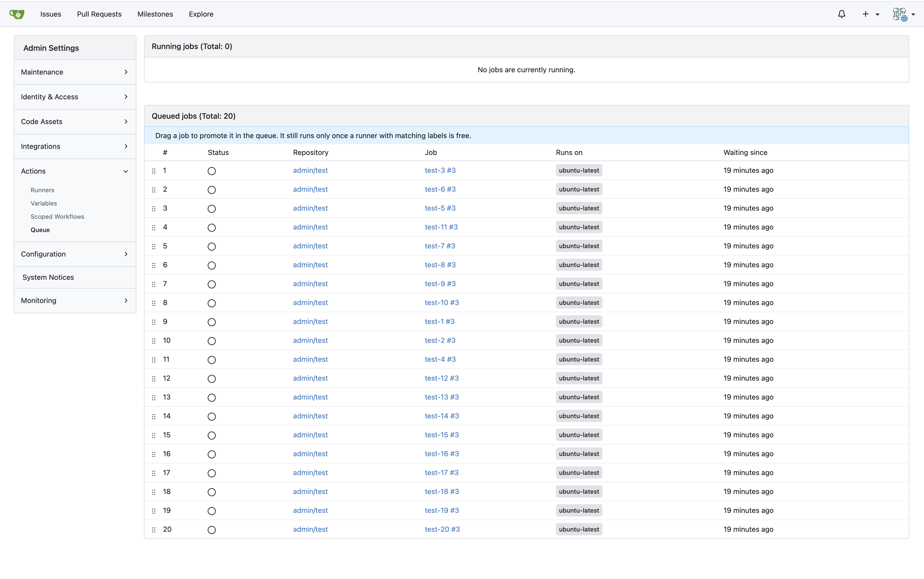Open job link test-8 #3

point(440,265)
